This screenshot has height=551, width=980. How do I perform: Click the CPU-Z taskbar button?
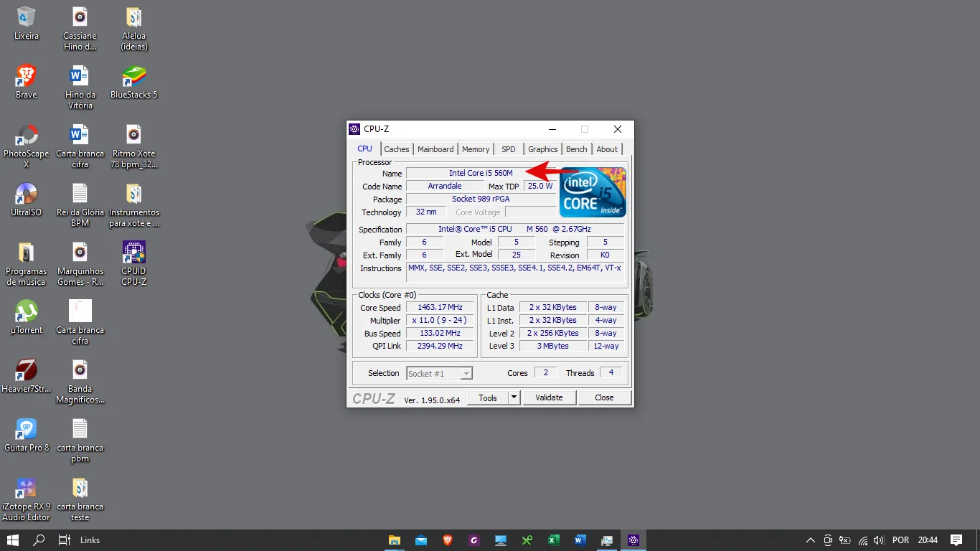633,540
